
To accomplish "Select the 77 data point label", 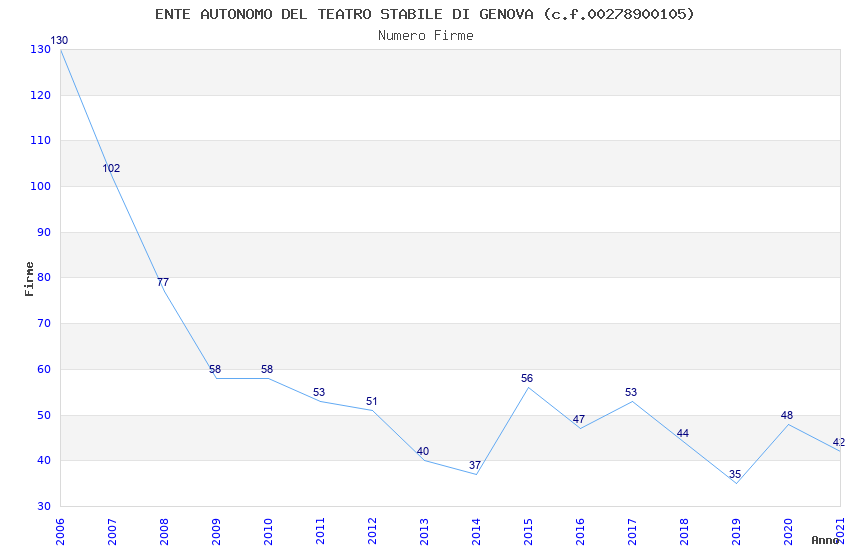I will point(163,282).
